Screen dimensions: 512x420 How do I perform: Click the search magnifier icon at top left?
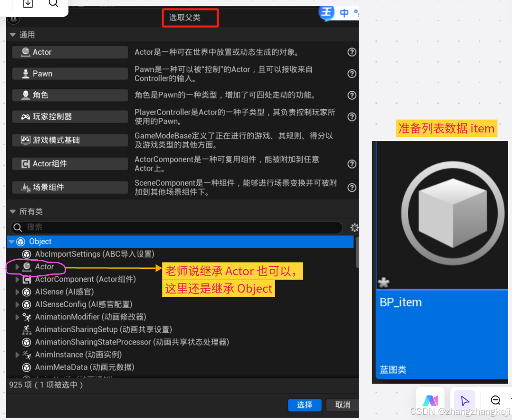[x=53, y=4]
